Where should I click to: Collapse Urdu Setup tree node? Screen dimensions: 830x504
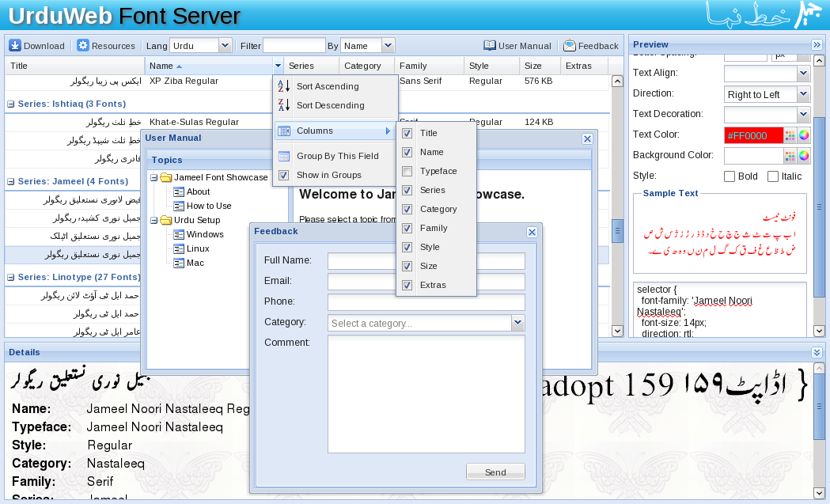(x=153, y=220)
